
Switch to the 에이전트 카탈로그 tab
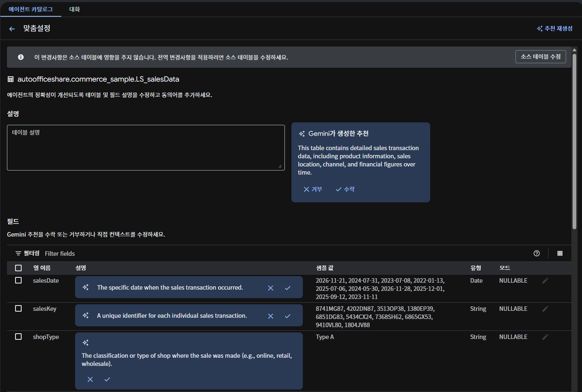[x=31, y=9]
